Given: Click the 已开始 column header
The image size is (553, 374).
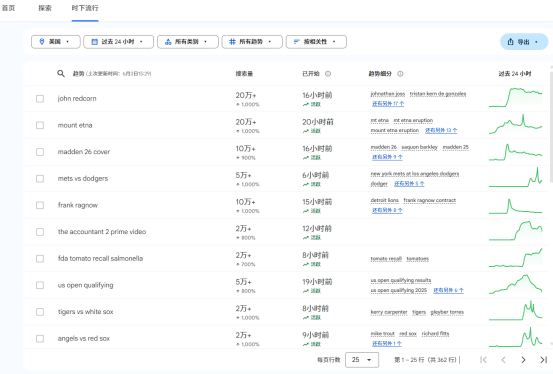Looking at the screenshot, I should (311, 74).
